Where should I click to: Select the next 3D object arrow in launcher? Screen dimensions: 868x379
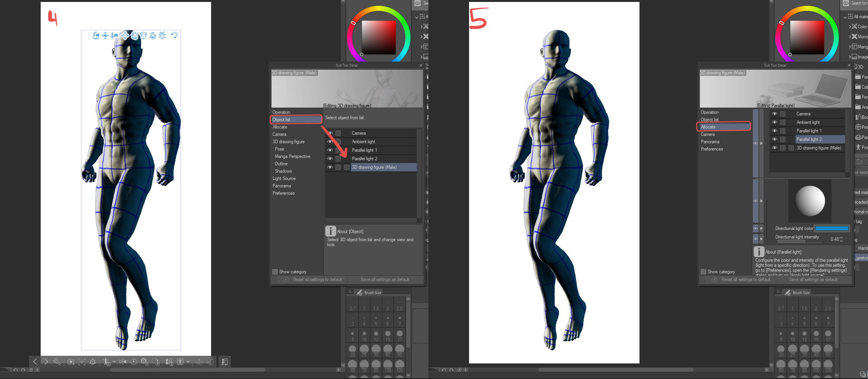[x=46, y=362]
